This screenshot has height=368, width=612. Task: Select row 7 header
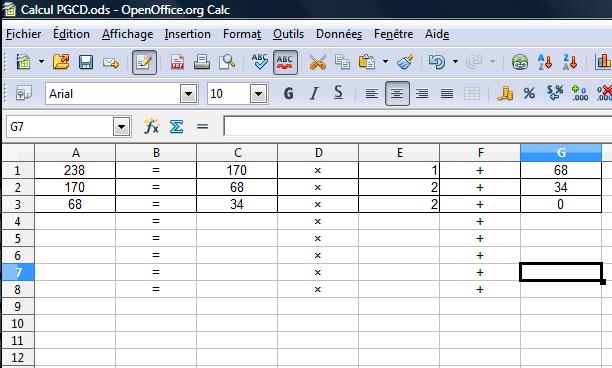tap(18, 272)
